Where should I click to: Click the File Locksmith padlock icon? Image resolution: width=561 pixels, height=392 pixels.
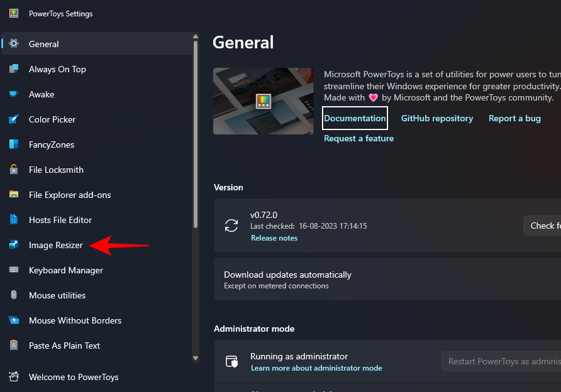pos(14,170)
